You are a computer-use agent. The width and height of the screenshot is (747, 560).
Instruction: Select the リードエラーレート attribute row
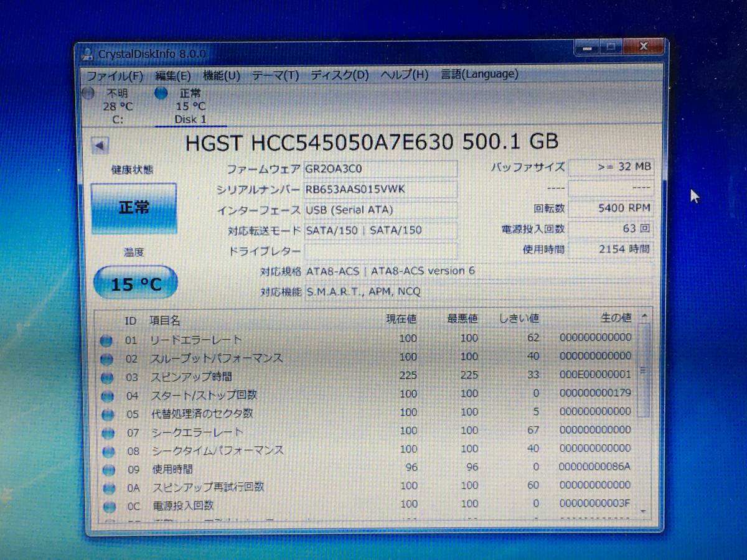point(367,339)
